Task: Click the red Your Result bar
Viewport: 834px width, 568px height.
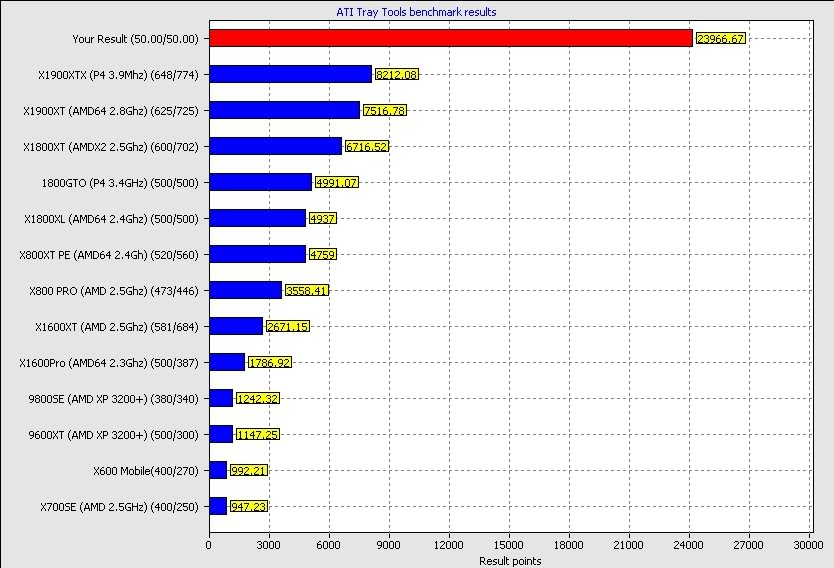Action: click(x=450, y=38)
